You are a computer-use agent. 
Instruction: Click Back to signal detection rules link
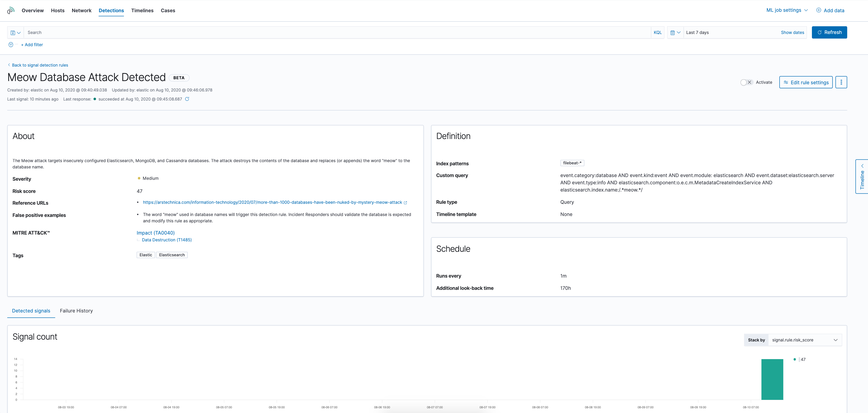coord(38,65)
